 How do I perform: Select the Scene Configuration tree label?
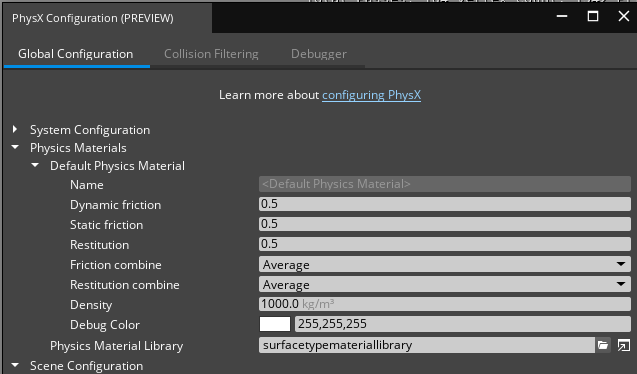pos(87,365)
